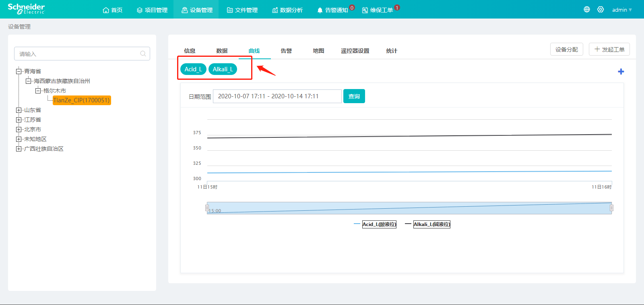The height and width of the screenshot is (305, 644).
Task: Click the 青海省 tree label
Action: (x=33, y=71)
